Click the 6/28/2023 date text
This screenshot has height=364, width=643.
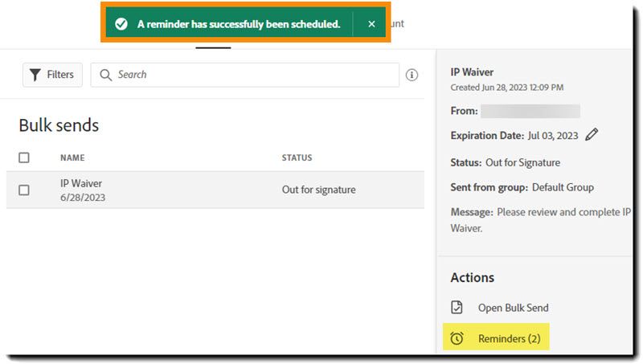click(83, 198)
